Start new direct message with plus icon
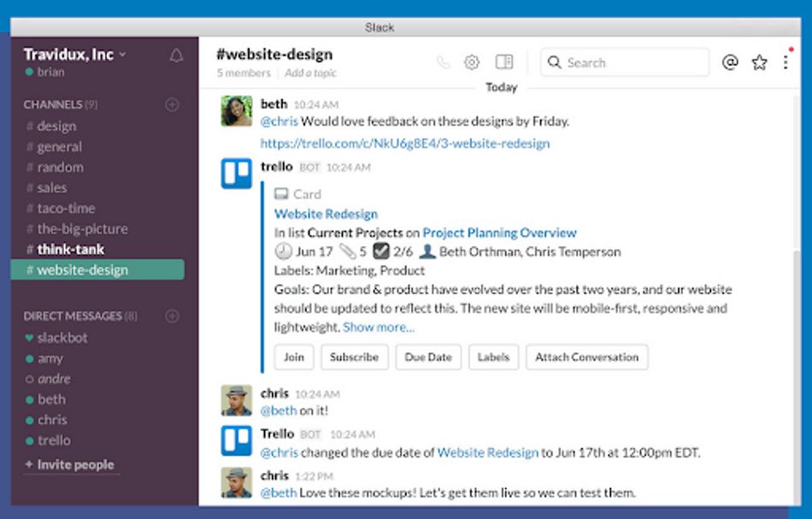 [x=172, y=316]
